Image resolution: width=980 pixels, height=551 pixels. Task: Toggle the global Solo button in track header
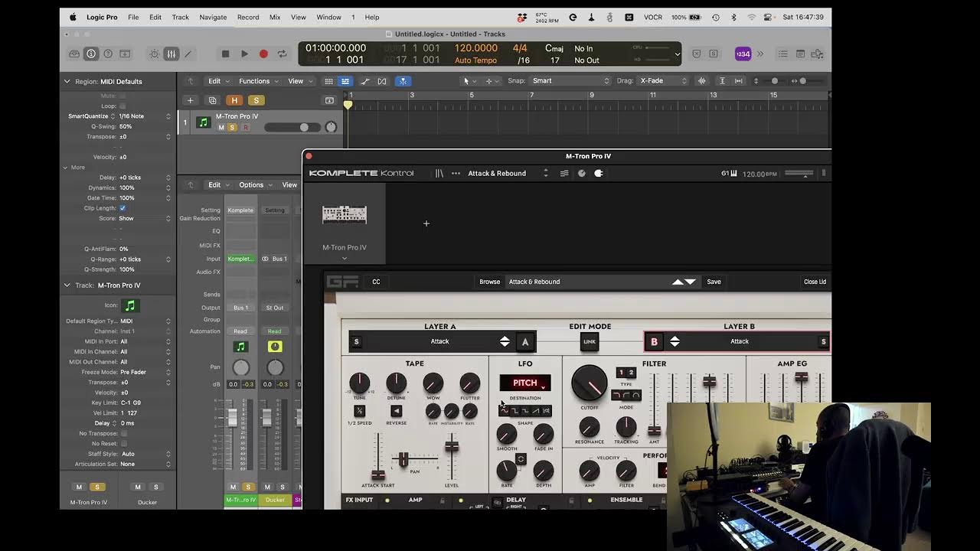[x=256, y=100]
